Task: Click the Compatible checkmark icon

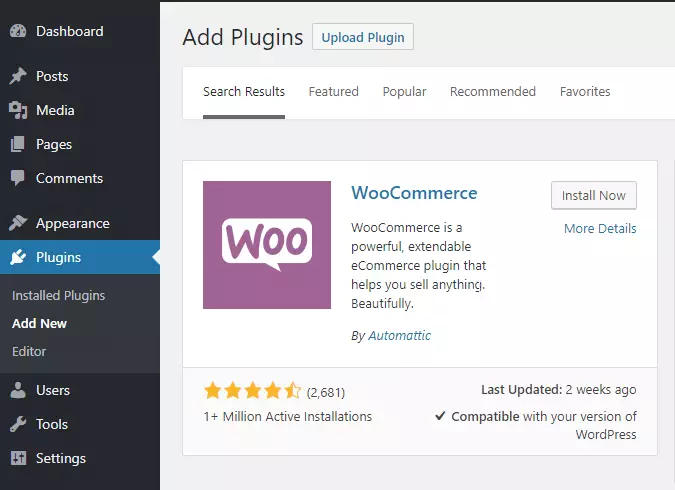Action: click(440, 416)
